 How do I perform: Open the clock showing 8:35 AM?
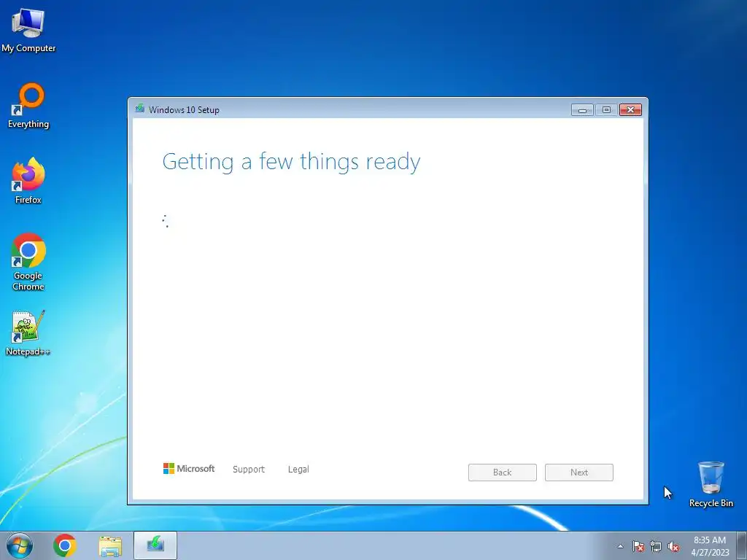[x=710, y=545]
